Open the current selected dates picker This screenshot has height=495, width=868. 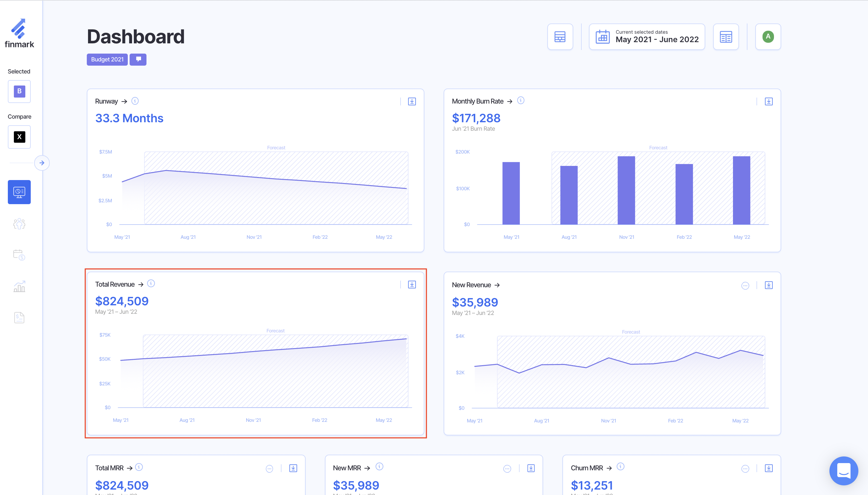click(x=646, y=37)
